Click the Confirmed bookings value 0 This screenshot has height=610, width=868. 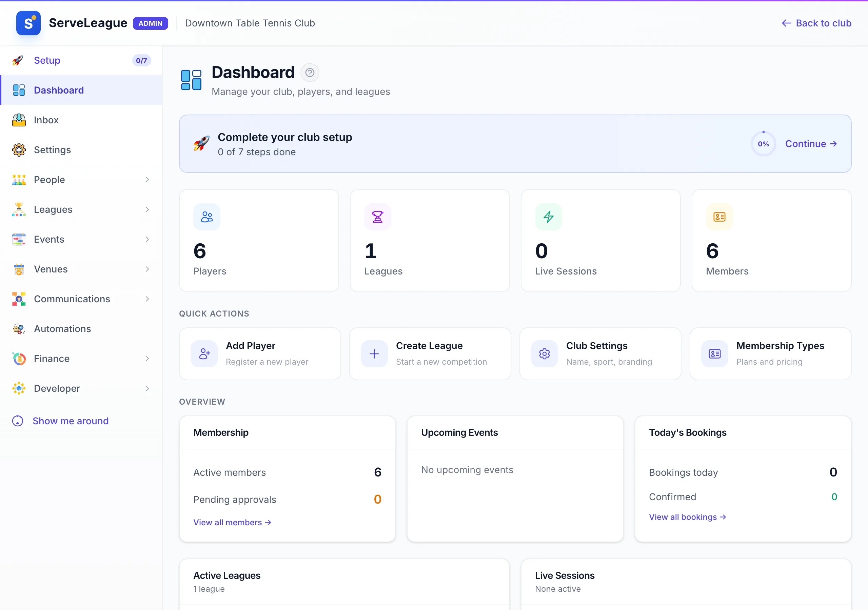tap(834, 497)
